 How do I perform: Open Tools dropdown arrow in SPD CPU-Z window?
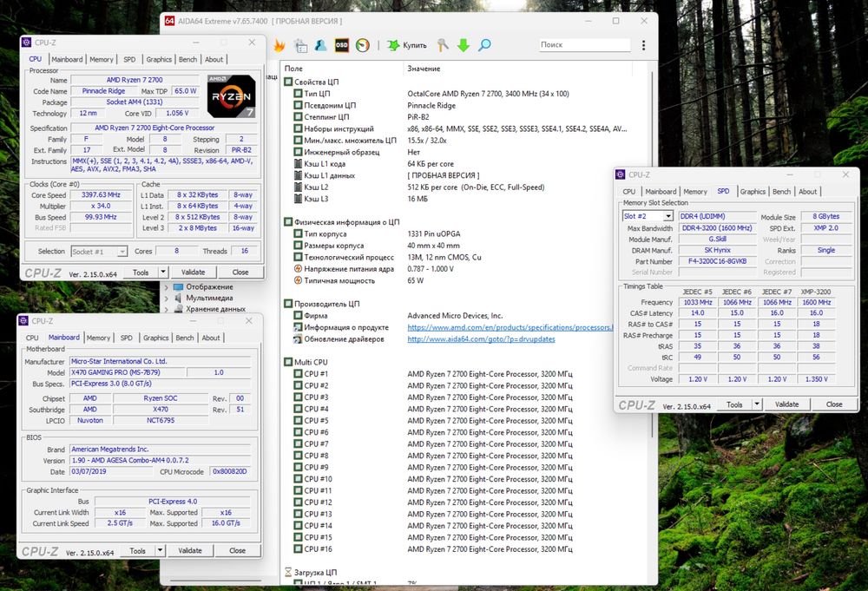pyautogui.click(x=756, y=404)
